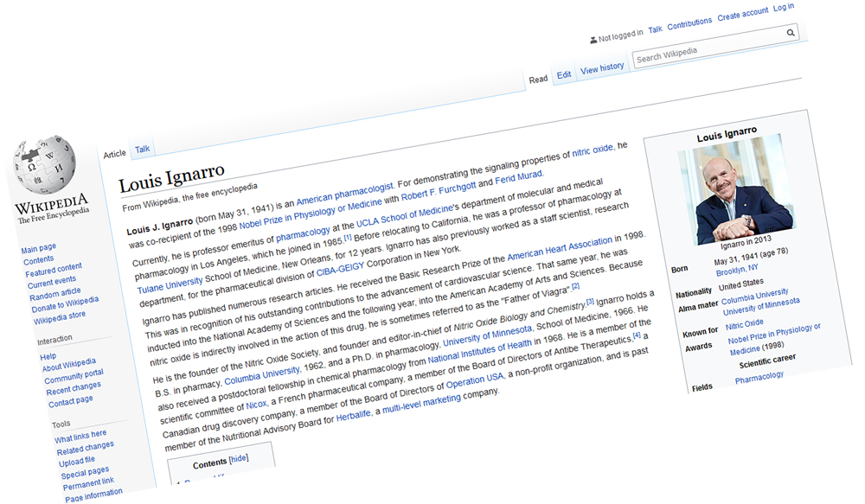Open Contributions link in top bar
This screenshot has width=865, height=504.
pyautogui.click(x=689, y=22)
